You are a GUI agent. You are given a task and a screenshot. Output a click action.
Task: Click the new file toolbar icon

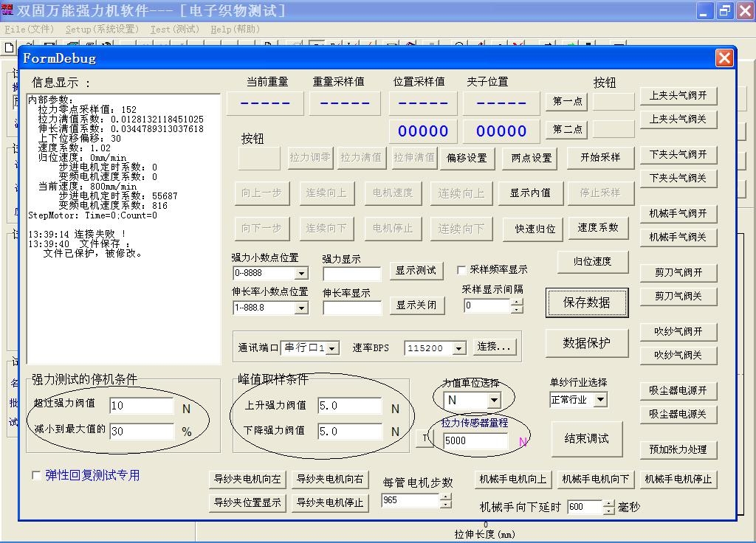click(x=9, y=47)
